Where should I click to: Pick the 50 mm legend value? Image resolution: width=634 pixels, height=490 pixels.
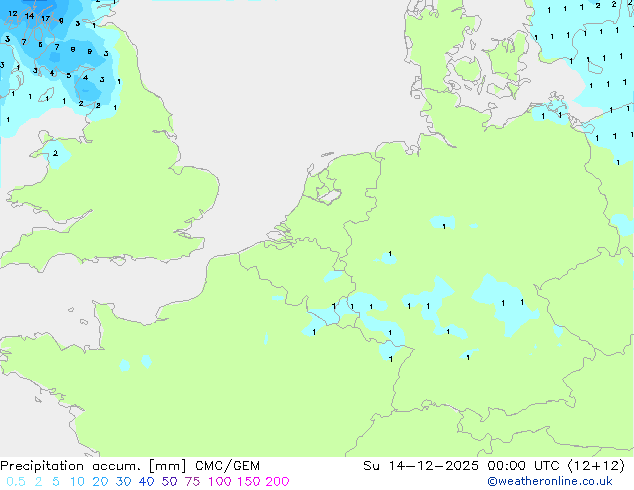[x=169, y=482]
